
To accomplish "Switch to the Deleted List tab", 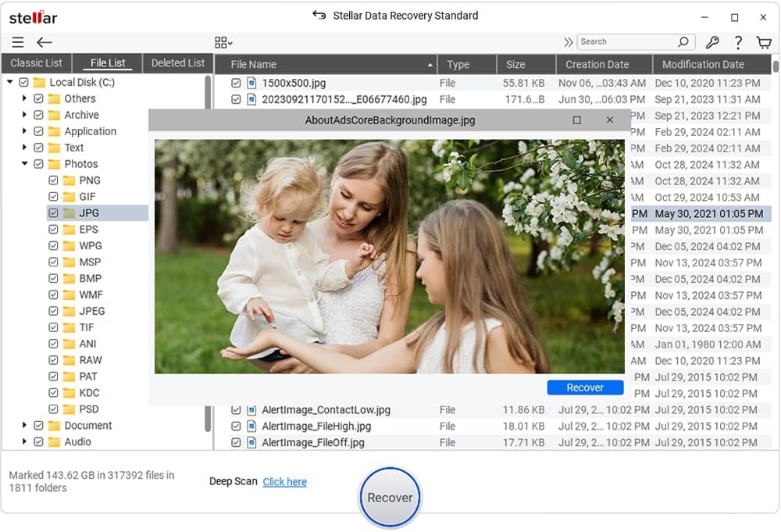I will [177, 62].
